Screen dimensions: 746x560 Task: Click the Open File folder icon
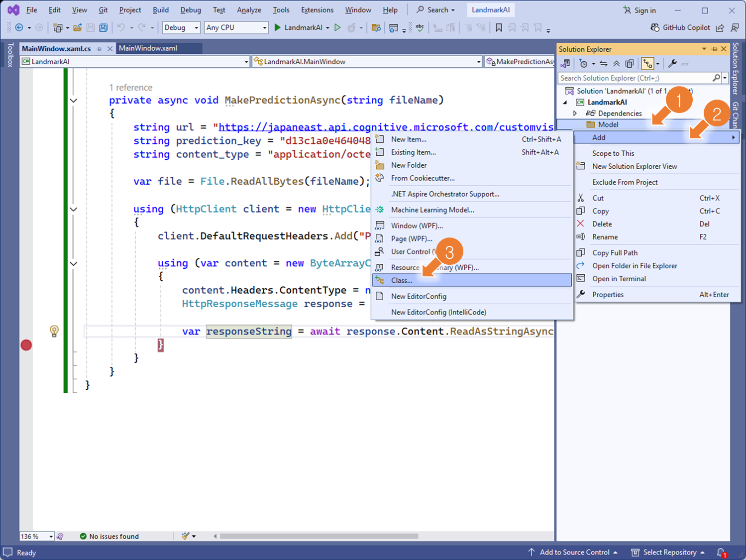click(78, 28)
